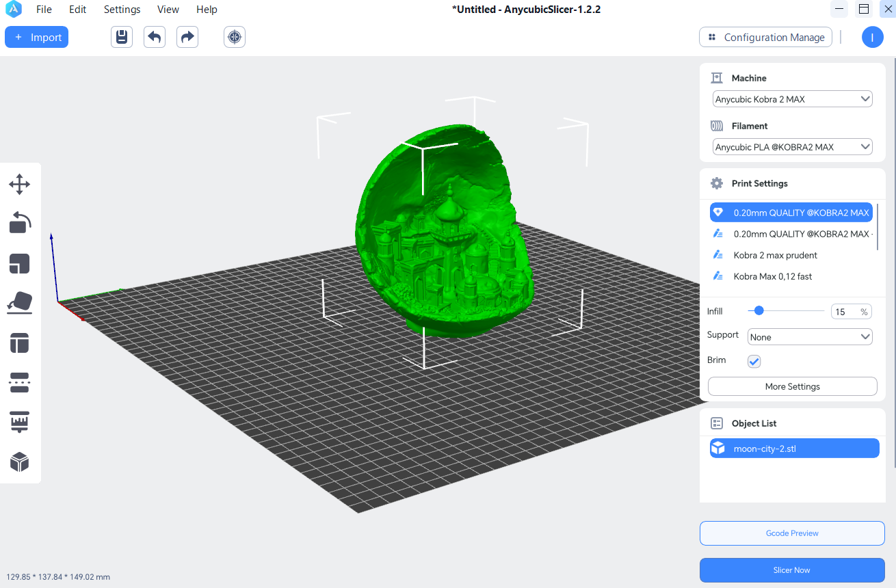Open the Filament dropdown Anycubic PLA

(x=793, y=147)
